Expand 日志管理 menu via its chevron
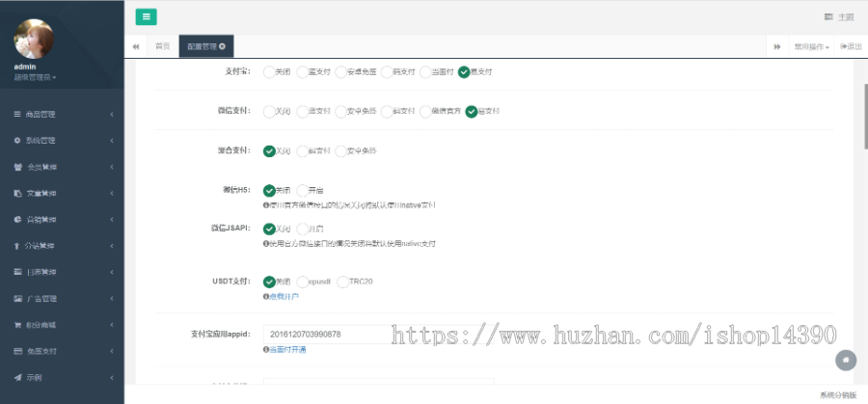 coord(112,272)
